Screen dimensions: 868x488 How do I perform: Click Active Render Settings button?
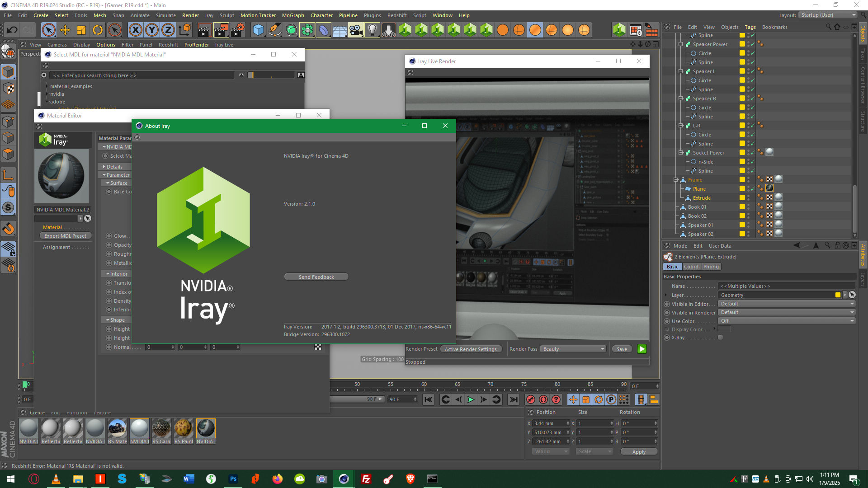(471, 349)
